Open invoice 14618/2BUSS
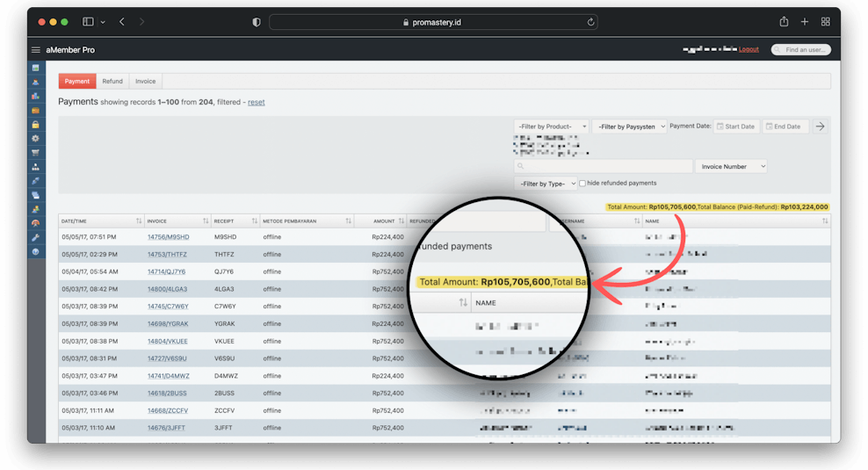868x470 pixels. coord(167,393)
